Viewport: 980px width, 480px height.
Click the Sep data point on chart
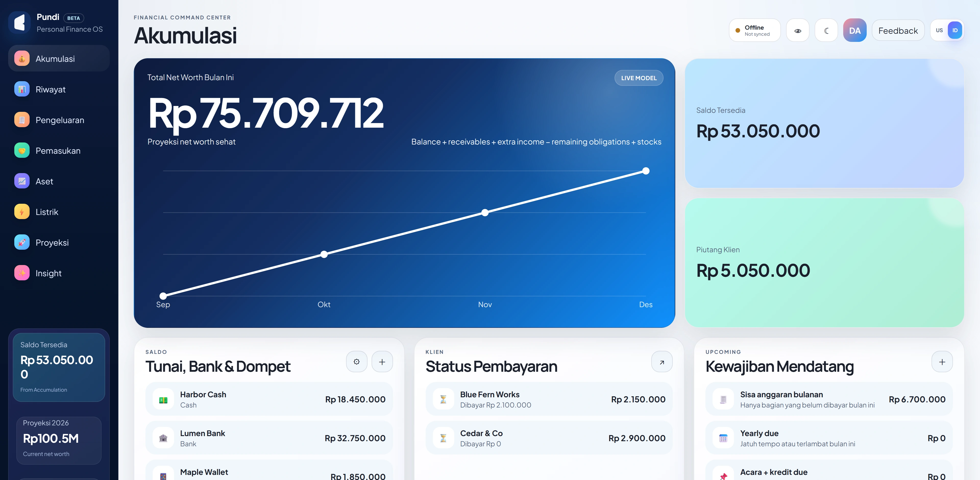tap(163, 296)
